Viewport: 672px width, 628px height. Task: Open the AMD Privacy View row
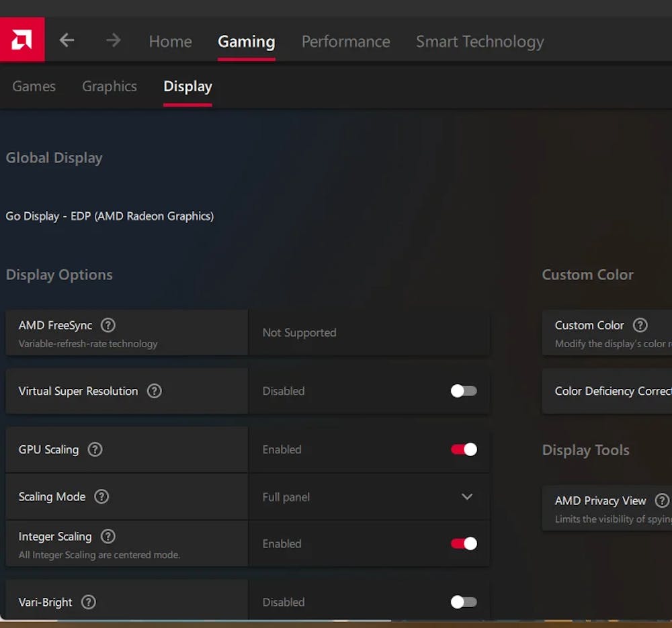pyautogui.click(x=607, y=508)
